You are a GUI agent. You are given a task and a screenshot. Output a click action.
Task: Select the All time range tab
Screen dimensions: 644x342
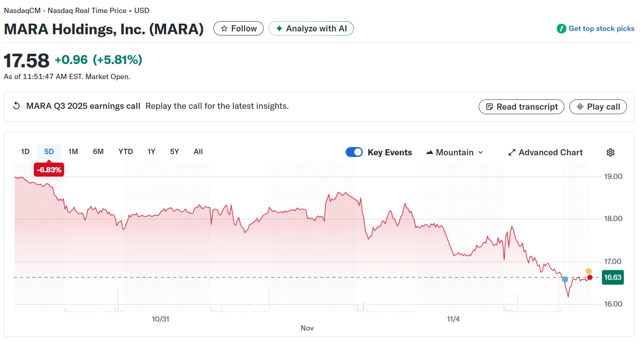[198, 151]
